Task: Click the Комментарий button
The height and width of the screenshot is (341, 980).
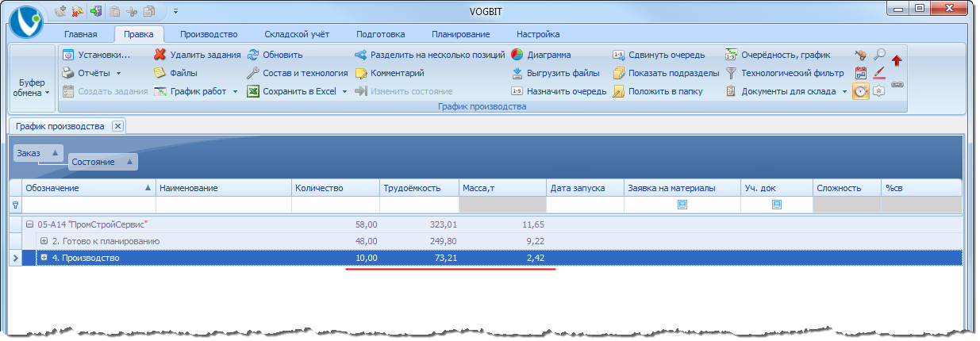Action: [x=389, y=73]
